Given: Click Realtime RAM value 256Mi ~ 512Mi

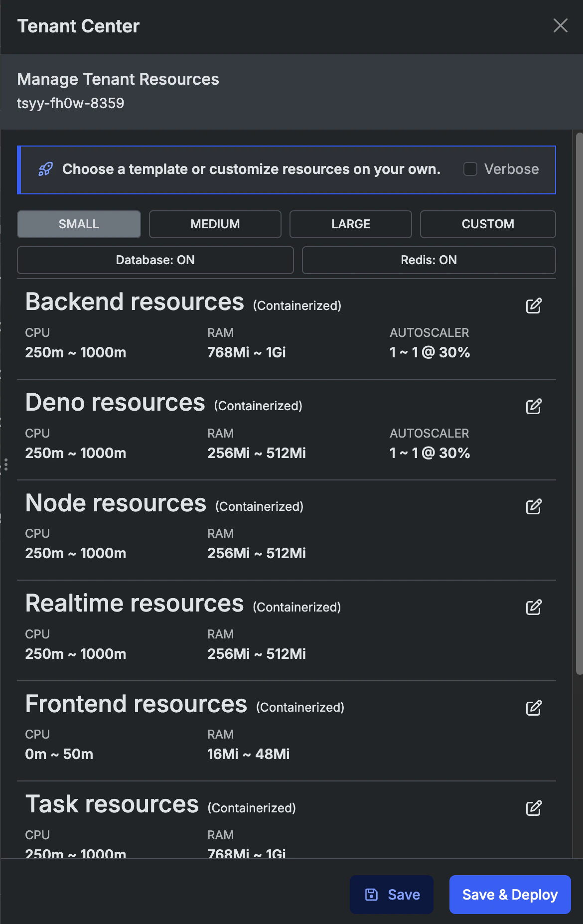Looking at the screenshot, I should (257, 654).
